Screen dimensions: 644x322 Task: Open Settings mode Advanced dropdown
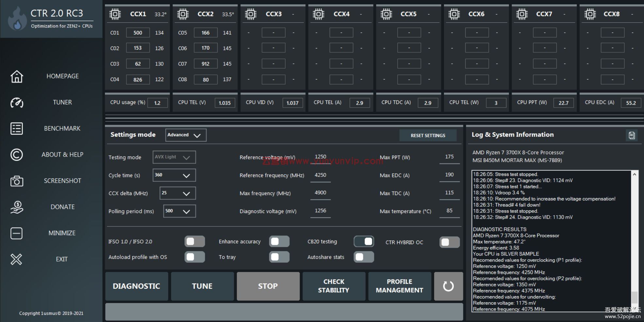pos(186,135)
